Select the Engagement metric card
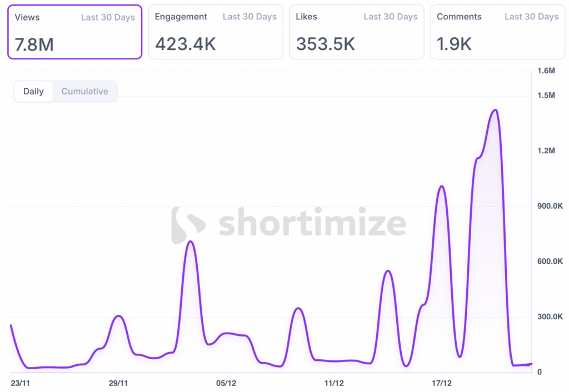569x392 pixels. click(216, 32)
